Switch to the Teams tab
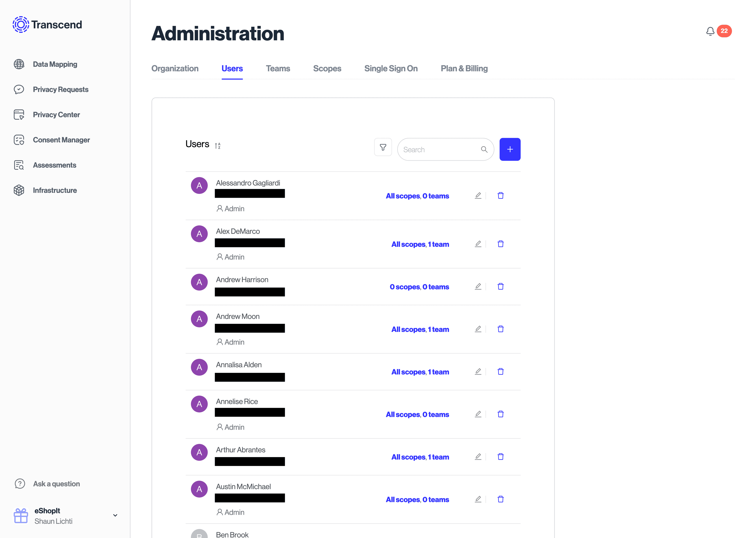756x538 pixels. (x=278, y=69)
